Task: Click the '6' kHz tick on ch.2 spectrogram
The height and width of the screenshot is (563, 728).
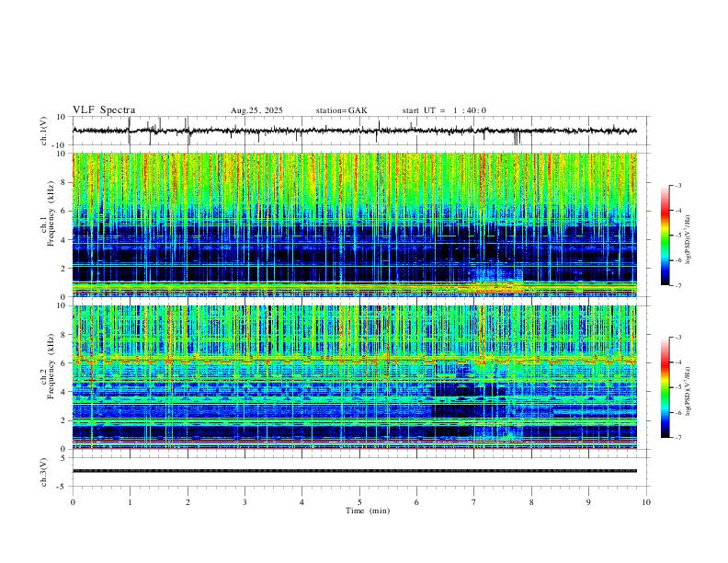Action: [x=63, y=363]
